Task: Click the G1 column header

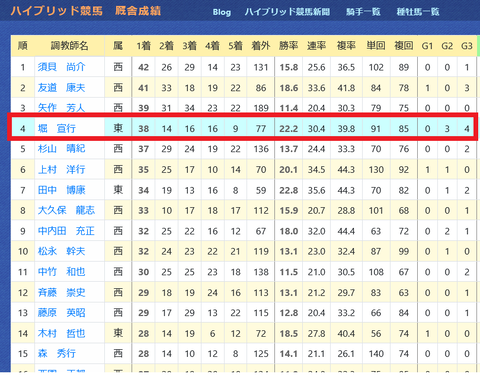Action: point(427,46)
